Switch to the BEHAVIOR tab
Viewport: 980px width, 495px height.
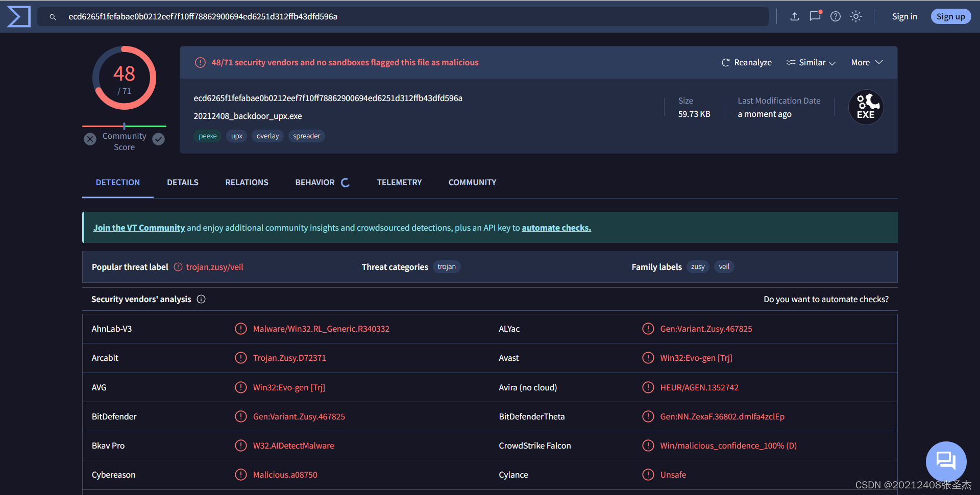322,182
